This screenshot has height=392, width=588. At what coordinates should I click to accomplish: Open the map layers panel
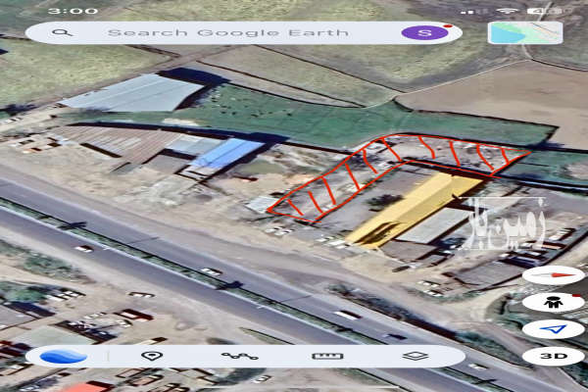[416, 356]
